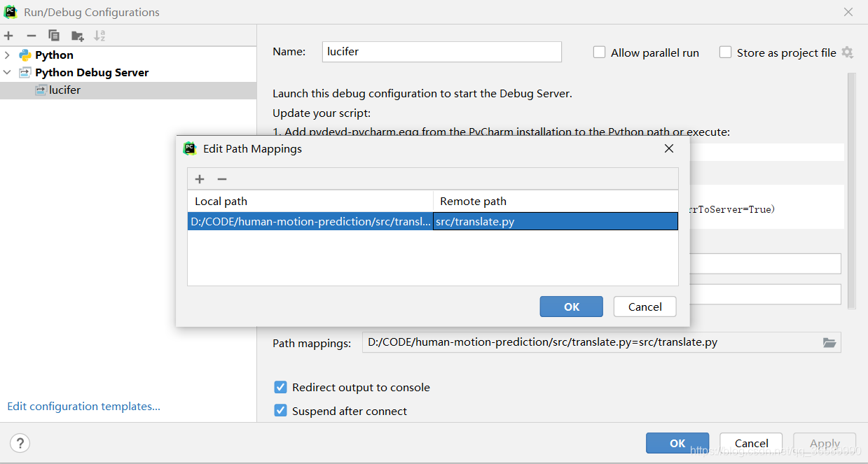Open Edit configuration templates link

(83, 406)
